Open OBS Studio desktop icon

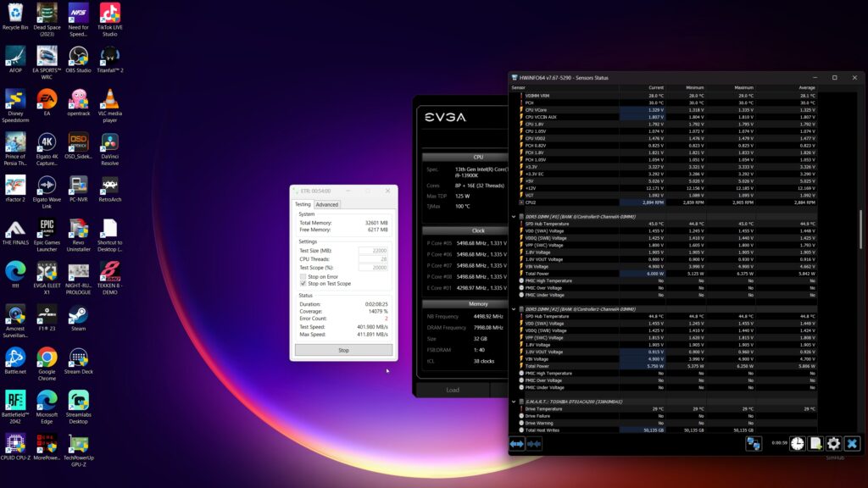pyautogui.click(x=78, y=58)
